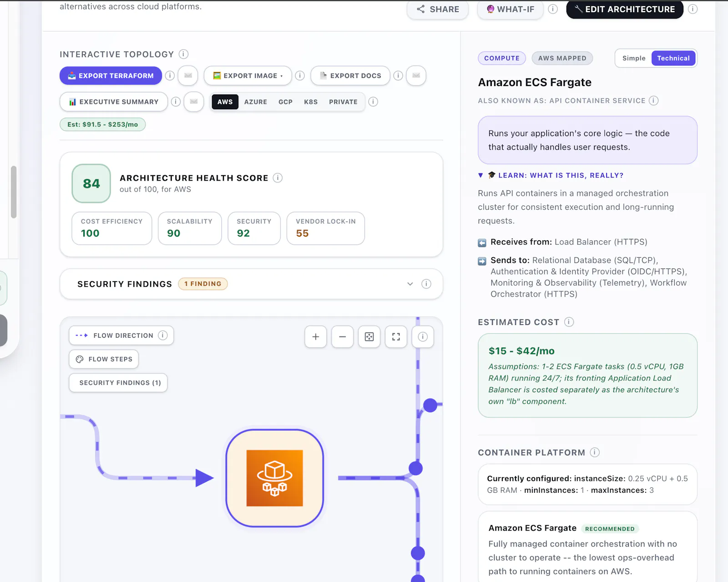This screenshot has width=728, height=582.
Task: Open the Executive Summary
Action: click(x=114, y=101)
